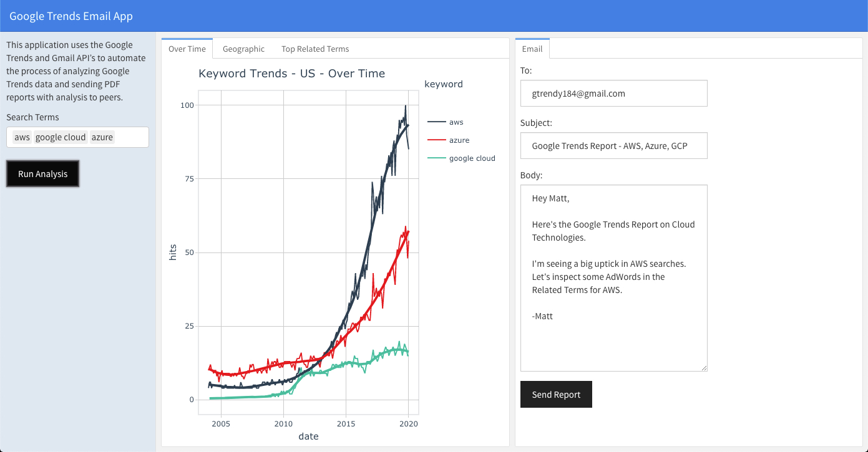868x452 pixels.
Task: Toggle the azure legend entry in chart
Action: (x=448, y=140)
